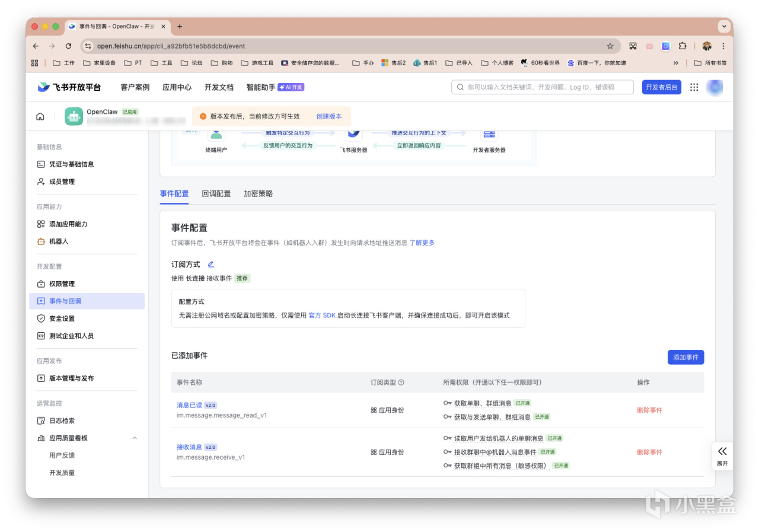Click the OpenClaw robot app icon
This screenshot has height=532, width=759.
point(74,116)
